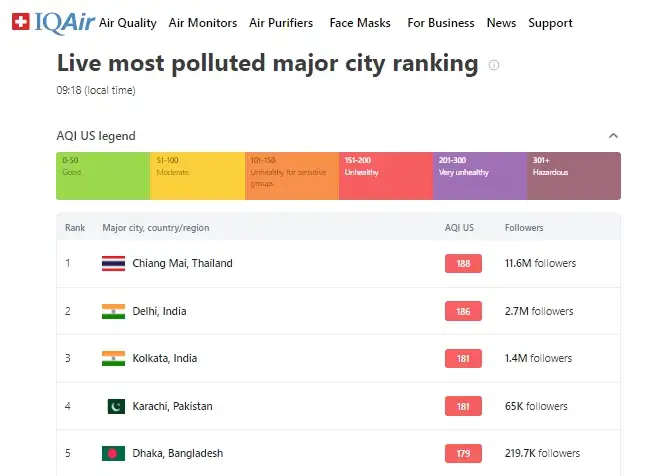
Task: Click the green Good 0-50 legend swatch
Action: 103,176
